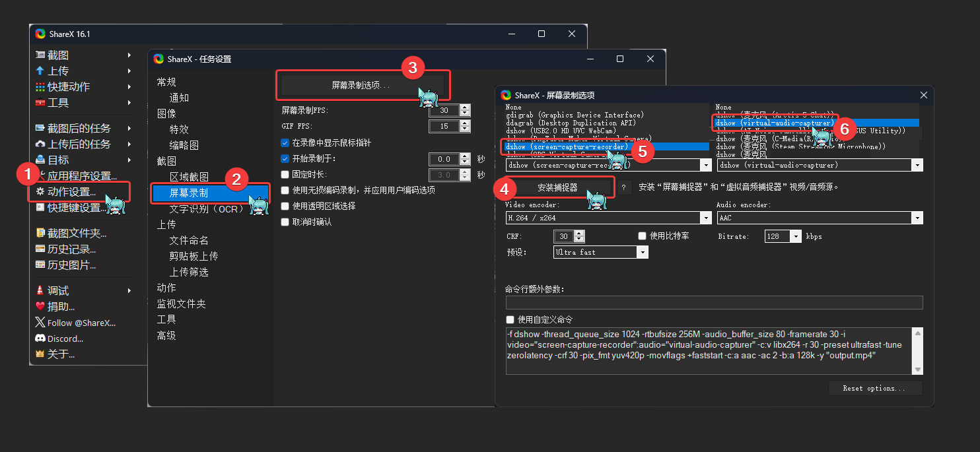Select 监视文件夹 in task settings tree
This screenshot has width=980, height=452.
point(181,304)
